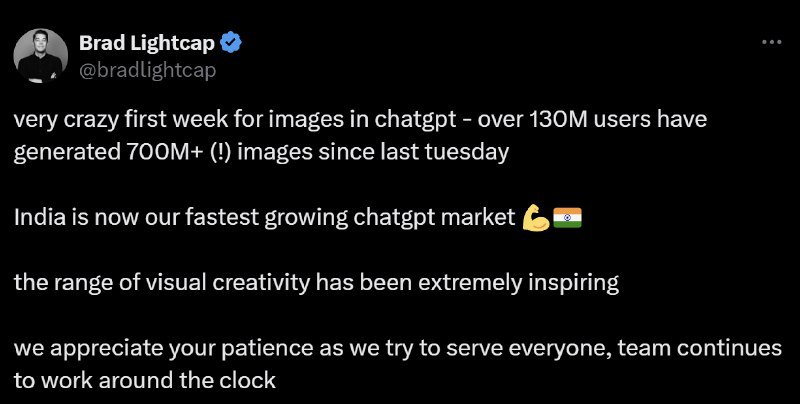Image resolution: width=800 pixels, height=404 pixels.
Task: Click the India flag emoji
Action: 566,217
